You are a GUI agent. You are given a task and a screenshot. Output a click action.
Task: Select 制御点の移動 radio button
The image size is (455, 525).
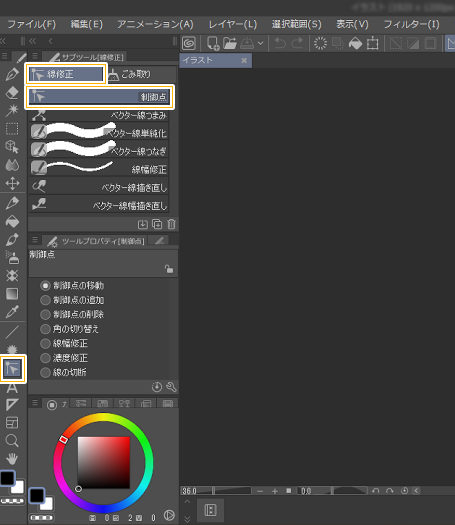pyautogui.click(x=45, y=286)
